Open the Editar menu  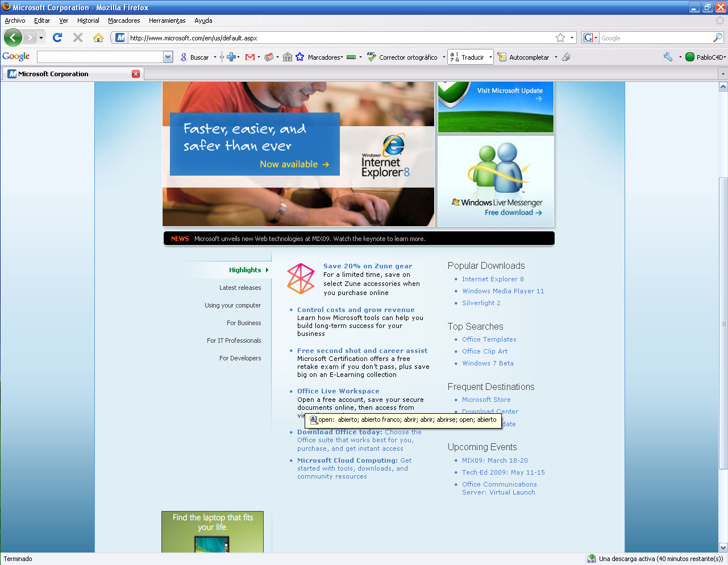(42, 20)
